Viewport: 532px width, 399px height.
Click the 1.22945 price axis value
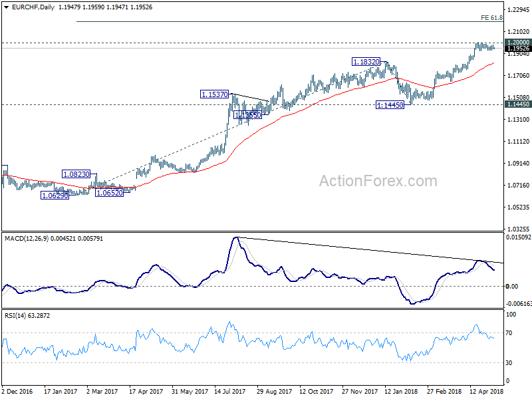click(x=518, y=10)
